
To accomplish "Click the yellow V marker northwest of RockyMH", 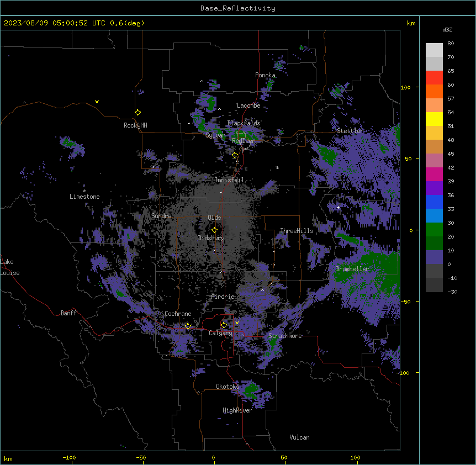I will 97,102.
